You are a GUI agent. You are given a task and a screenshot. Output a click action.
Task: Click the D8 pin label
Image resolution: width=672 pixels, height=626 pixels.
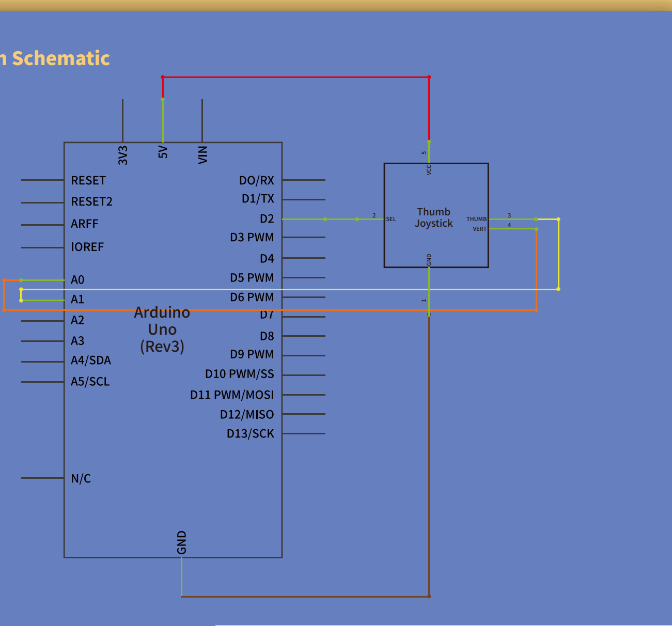coord(267,336)
